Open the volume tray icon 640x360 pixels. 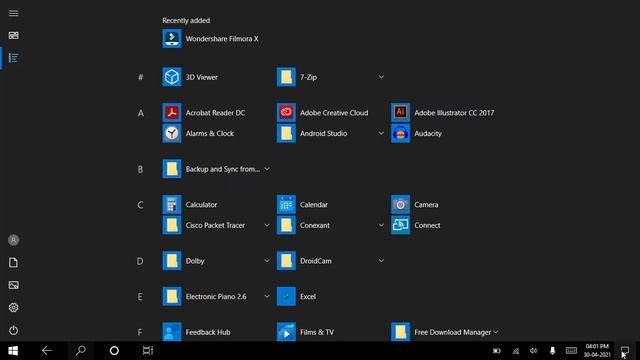click(533, 351)
